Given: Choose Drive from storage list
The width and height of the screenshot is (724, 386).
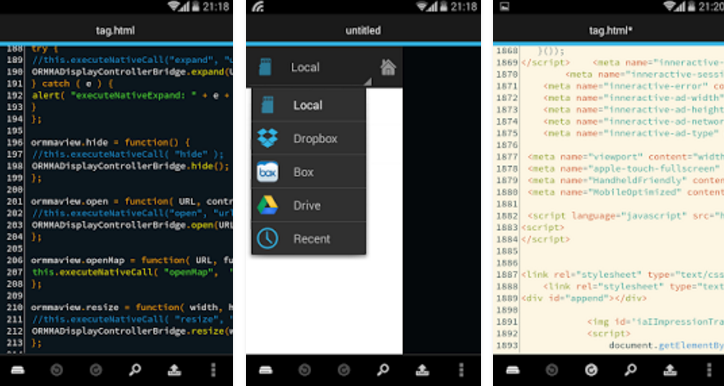Looking at the screenshot, I should (x=309, y=205).
